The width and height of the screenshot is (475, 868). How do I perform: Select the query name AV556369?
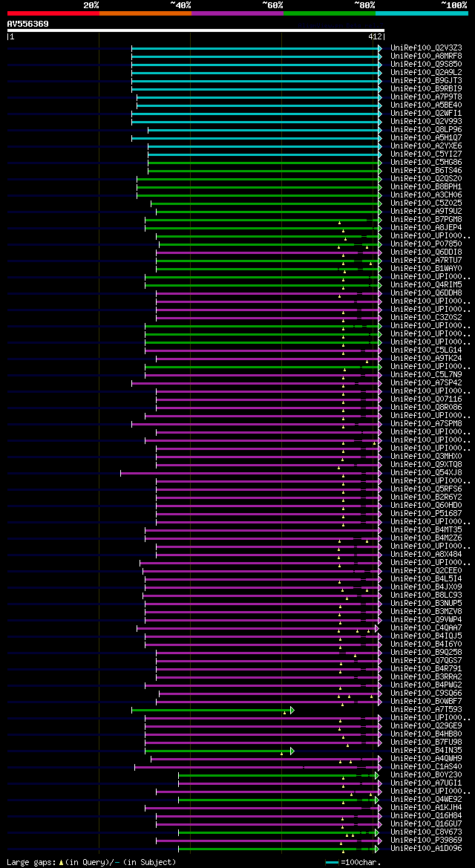pyautogui.click(x=27, y=24)
